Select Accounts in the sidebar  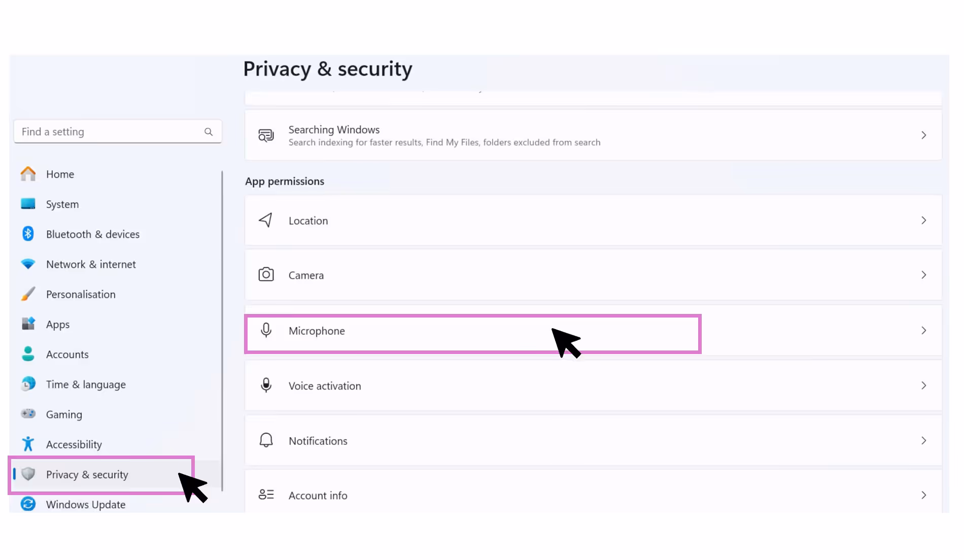(67, 354)
